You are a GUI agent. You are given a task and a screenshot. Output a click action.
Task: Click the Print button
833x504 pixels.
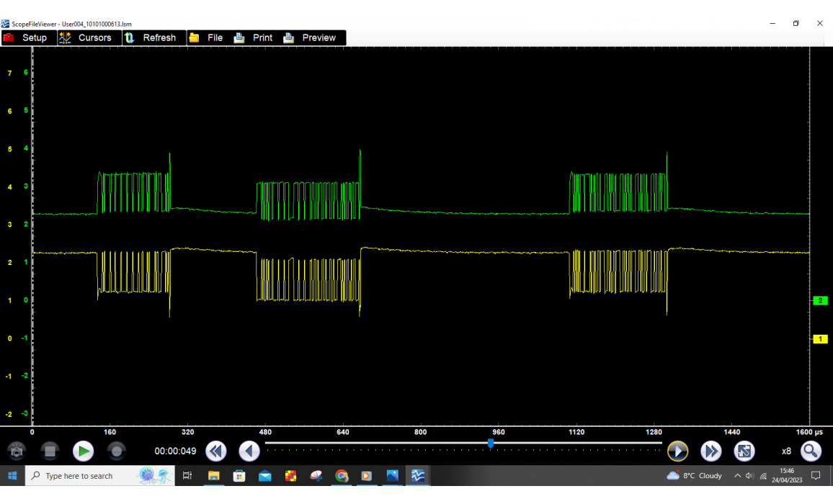(254, 37)
